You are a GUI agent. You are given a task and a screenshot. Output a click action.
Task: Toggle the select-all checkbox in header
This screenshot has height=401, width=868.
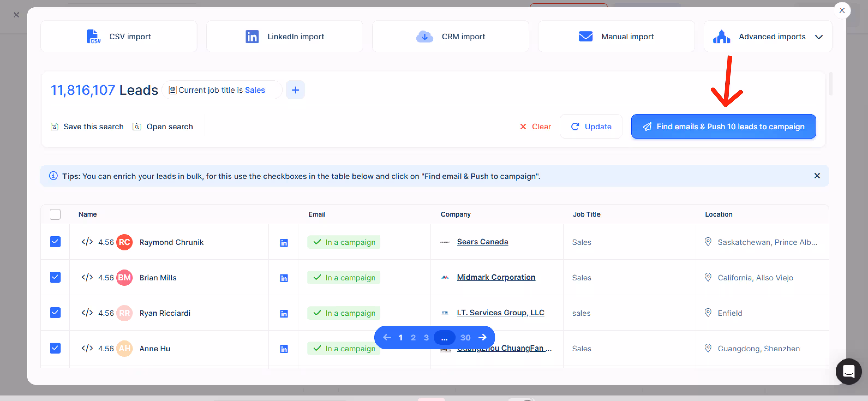coord(55,214)
